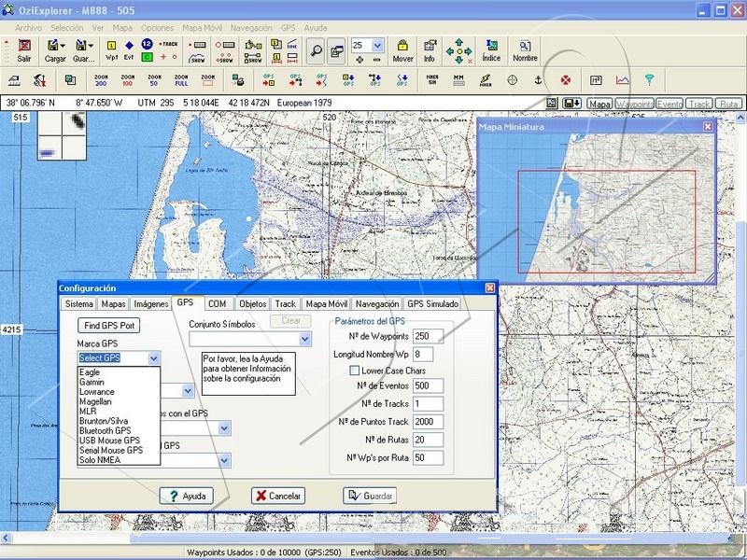The height and width of the screenshot is (560, 747).
Task: Switch to the Sistema tab
Action: pos(79,304)
